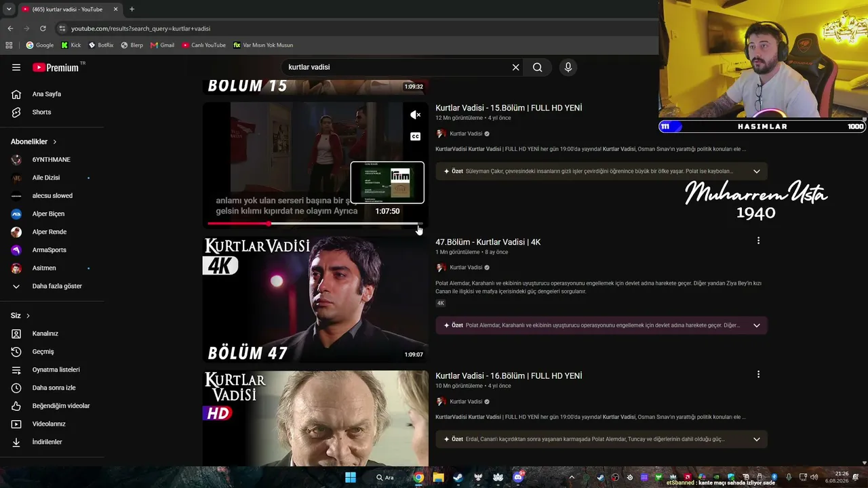Screen dimensions: 868x488
Task: Open the Chrome tab search dropdown
Action: [x=9, y=9]
